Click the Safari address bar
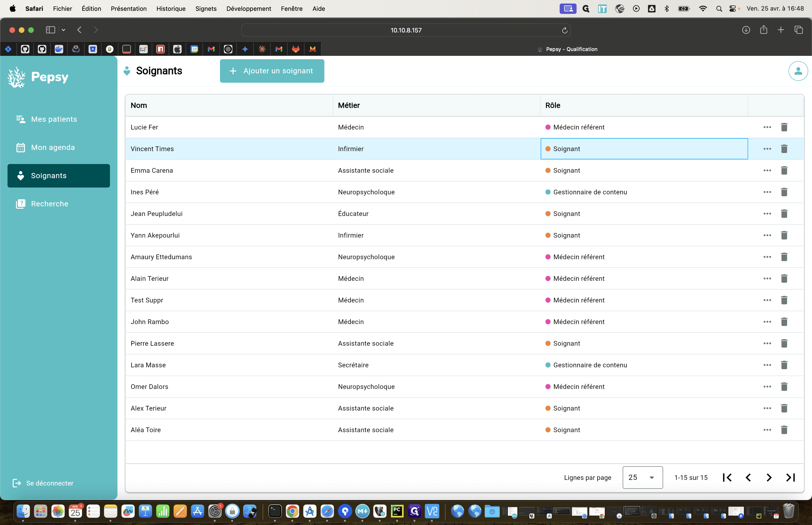 [x=406, y=30]
